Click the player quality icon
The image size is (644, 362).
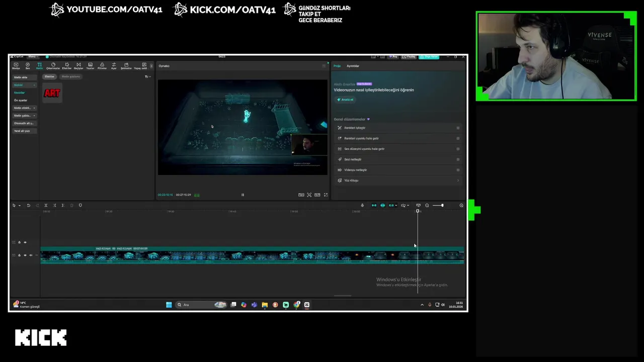pyautogui.click(x=301, y=195)
